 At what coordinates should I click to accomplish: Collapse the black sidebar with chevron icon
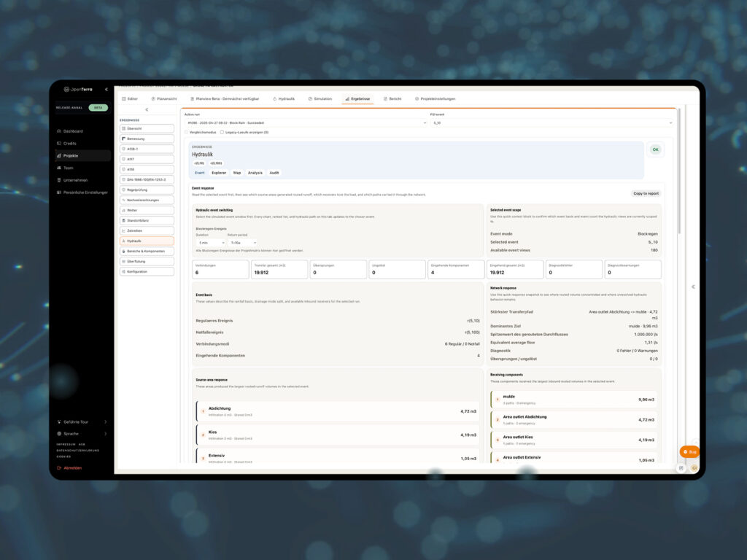[107, 89]
